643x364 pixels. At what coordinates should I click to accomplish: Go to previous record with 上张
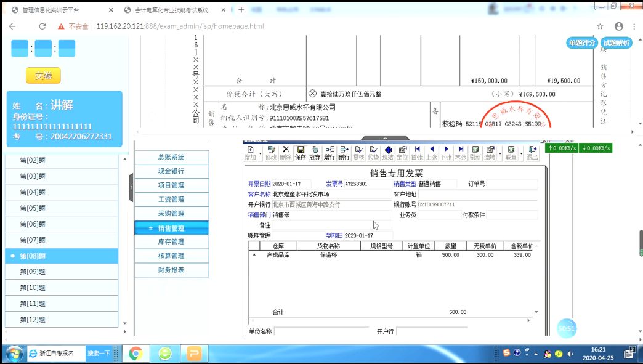click(x=432, y=153)
